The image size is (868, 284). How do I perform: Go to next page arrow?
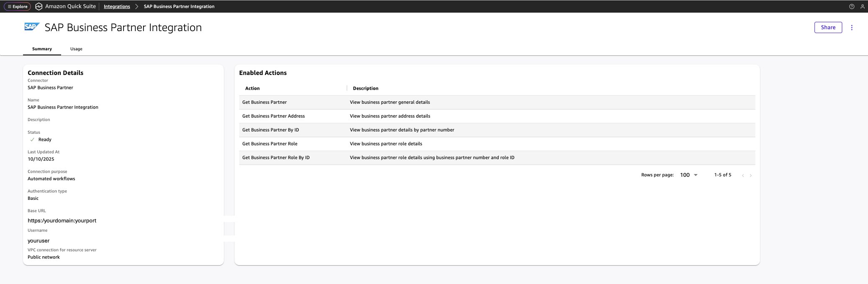coord(750,176)
